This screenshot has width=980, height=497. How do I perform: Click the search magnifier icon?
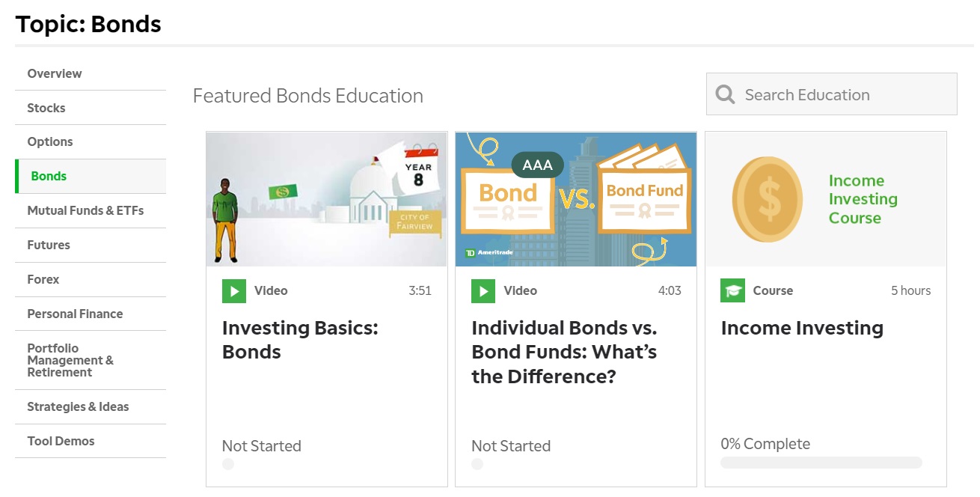coord(725,94)
